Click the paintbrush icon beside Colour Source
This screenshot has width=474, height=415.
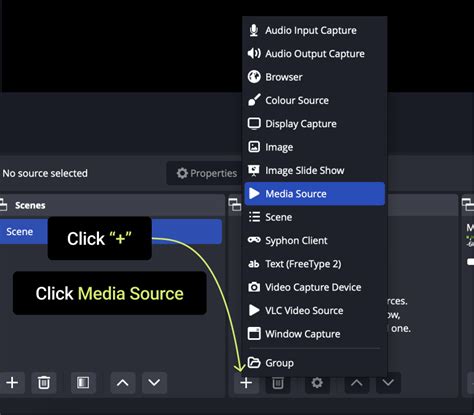point(254,100)
